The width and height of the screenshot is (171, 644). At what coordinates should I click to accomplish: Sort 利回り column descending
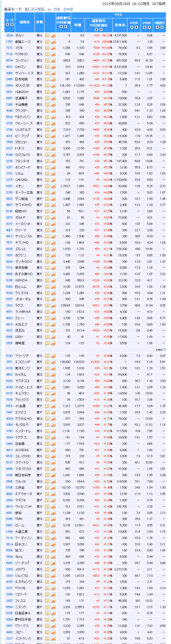pyautogui.click(x=161, y=27)
